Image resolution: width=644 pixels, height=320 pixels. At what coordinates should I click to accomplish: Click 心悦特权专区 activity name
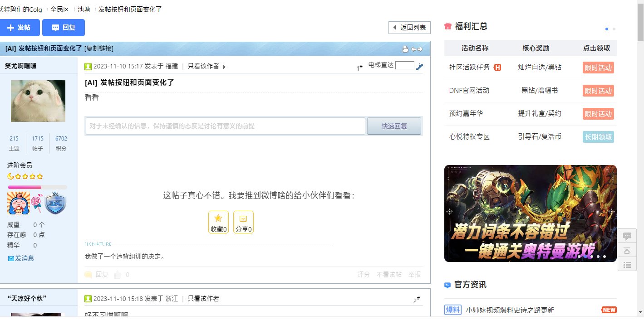click(x=469, y=137)
